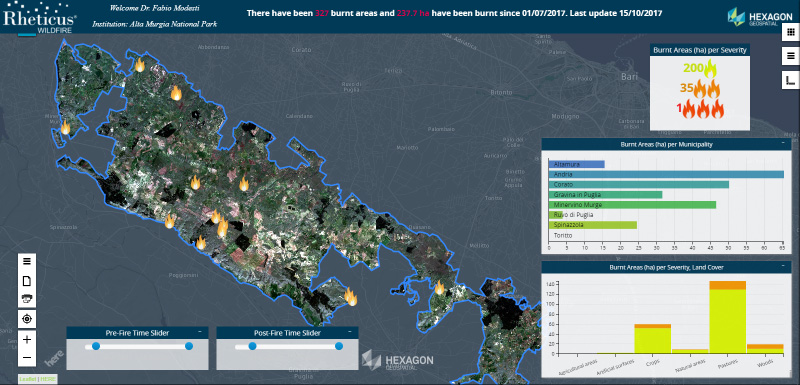This screenshot has width=800, height=385.
Task: Collapse the Burnt Areas per Severity, Land Cover panel
Action: [x=783, y=266]
